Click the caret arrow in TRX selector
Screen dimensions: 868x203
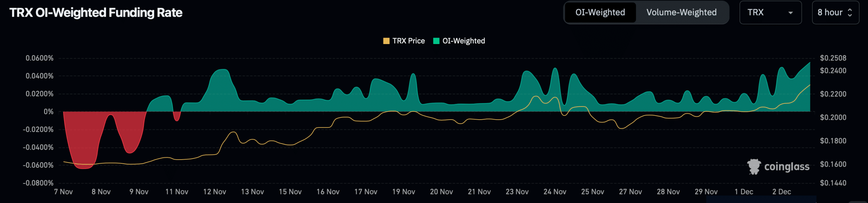[x=790, y=13]
